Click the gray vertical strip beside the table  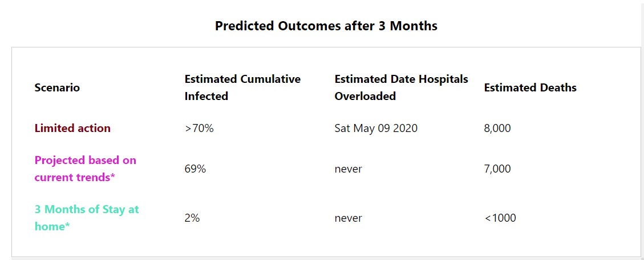642,143
